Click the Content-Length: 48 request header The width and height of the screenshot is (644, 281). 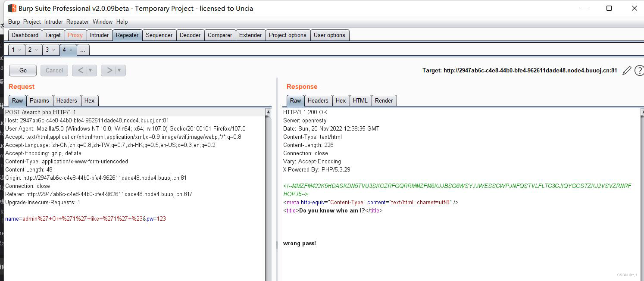pos(29,169)
